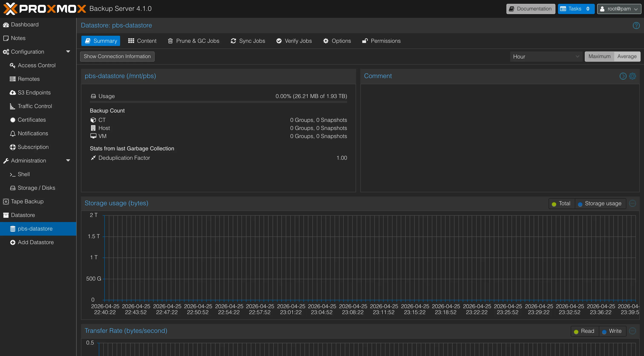Click the help question mark icon
644x356 pixels.
coord(636,26)
